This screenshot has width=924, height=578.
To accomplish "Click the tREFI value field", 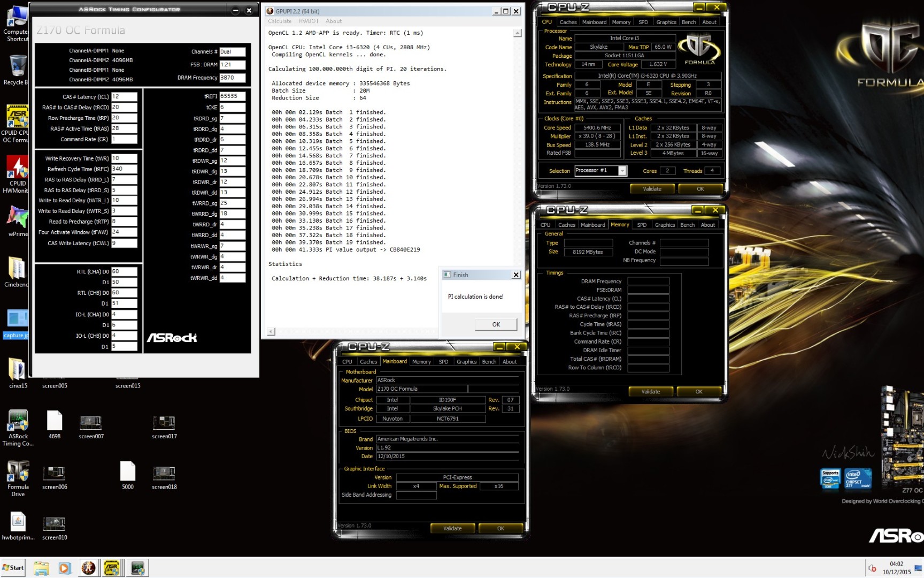I will click(232, 96).
